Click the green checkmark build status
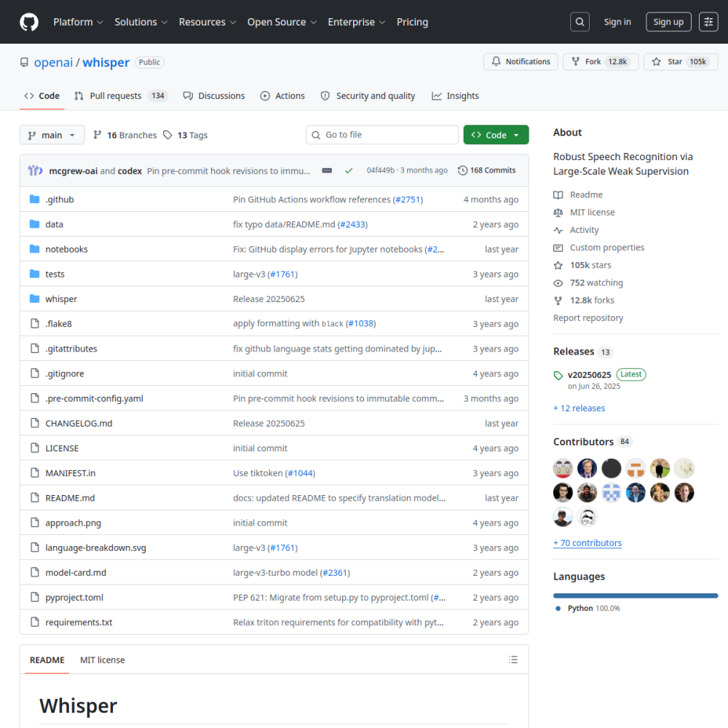Screen dimensions: 728x728 click(x=349, y=170)
